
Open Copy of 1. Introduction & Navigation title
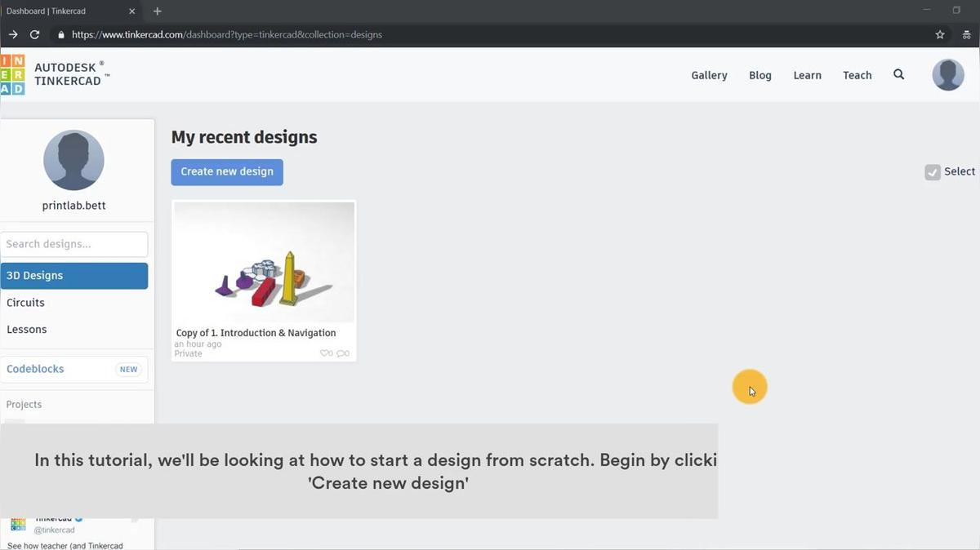[256, 333]
